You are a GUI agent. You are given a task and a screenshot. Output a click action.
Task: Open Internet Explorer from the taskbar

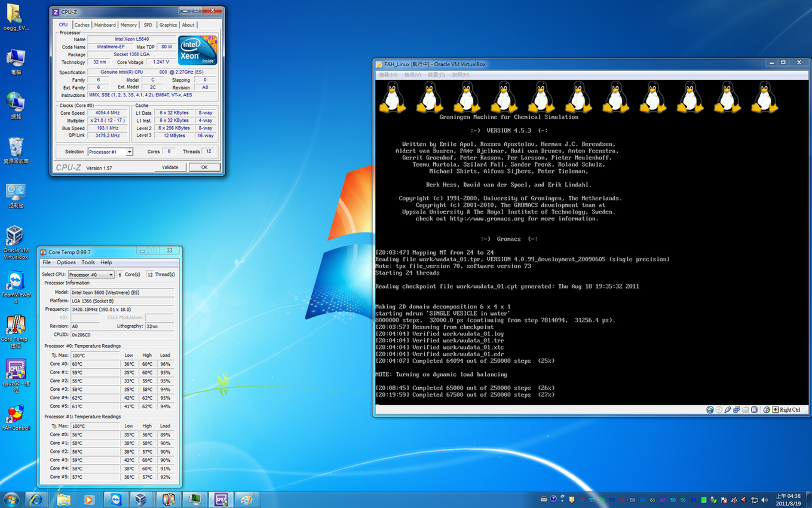[x=36, y=500]
